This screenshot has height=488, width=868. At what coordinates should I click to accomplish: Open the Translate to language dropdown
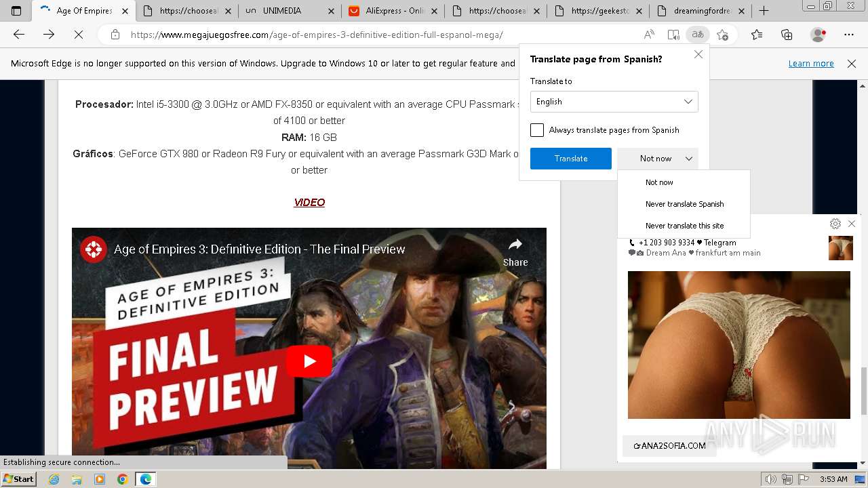coord(614,102)
